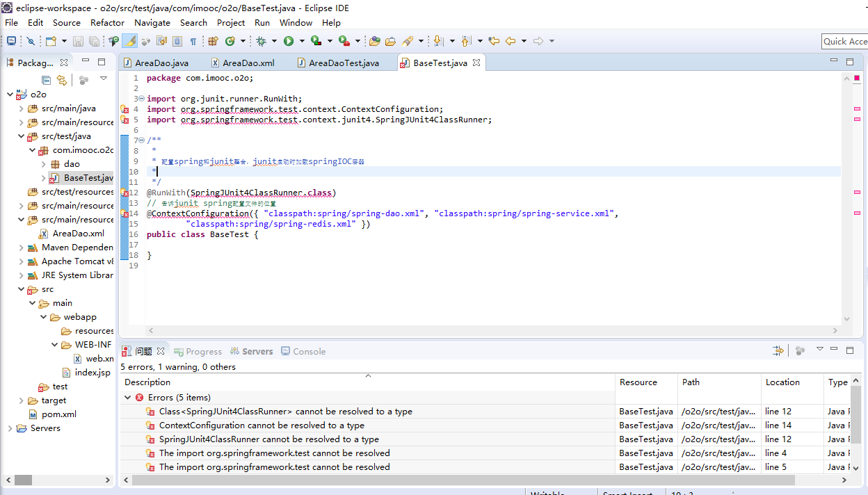Click Collapse All in Package Explorer
868x495 pixels.
(x=46, y=80)
